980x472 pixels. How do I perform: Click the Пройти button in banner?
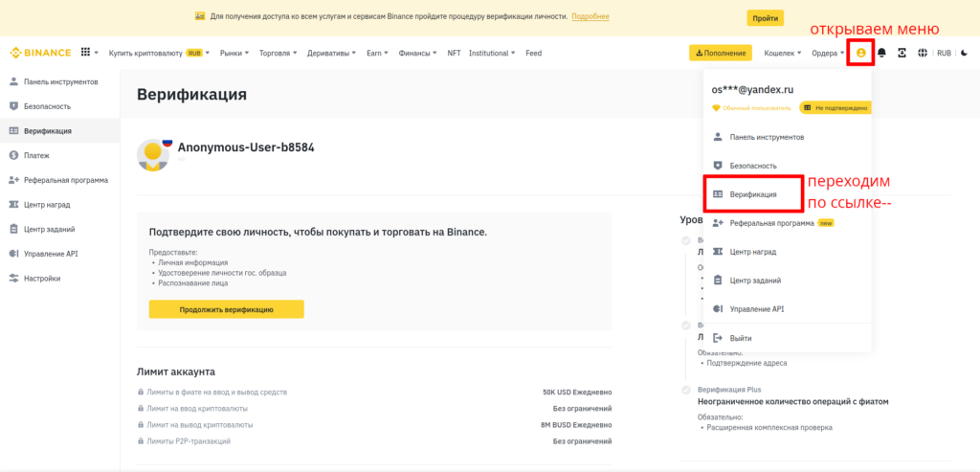point(765,17)
